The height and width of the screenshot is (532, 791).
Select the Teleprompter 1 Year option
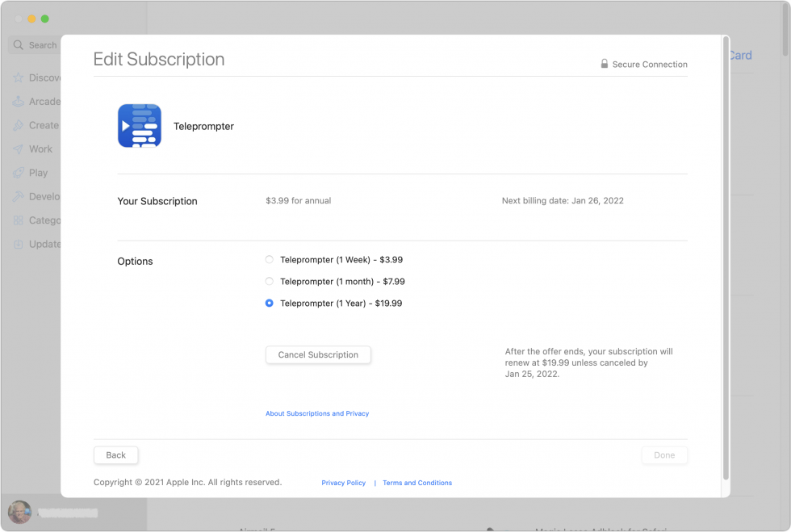pyautogui.click(x=269, y=303)
